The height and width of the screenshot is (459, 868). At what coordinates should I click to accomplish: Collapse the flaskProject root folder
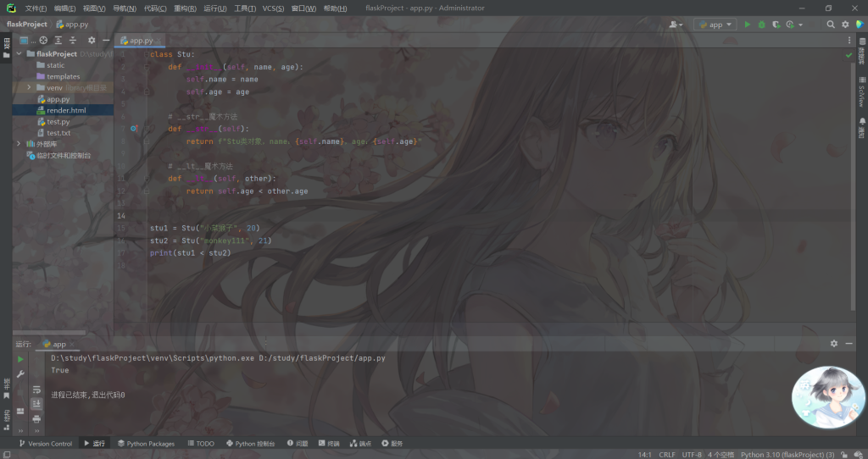(19, 54)
